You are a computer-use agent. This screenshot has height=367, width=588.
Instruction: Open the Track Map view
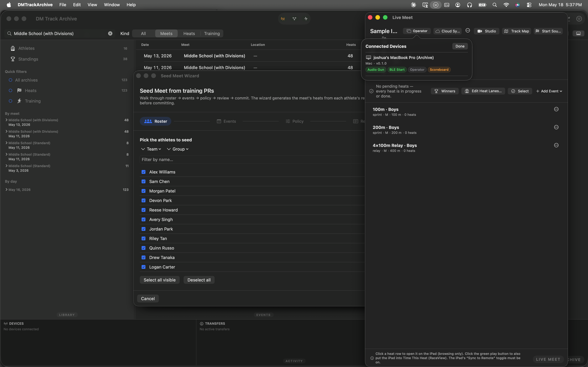(516, 31)
